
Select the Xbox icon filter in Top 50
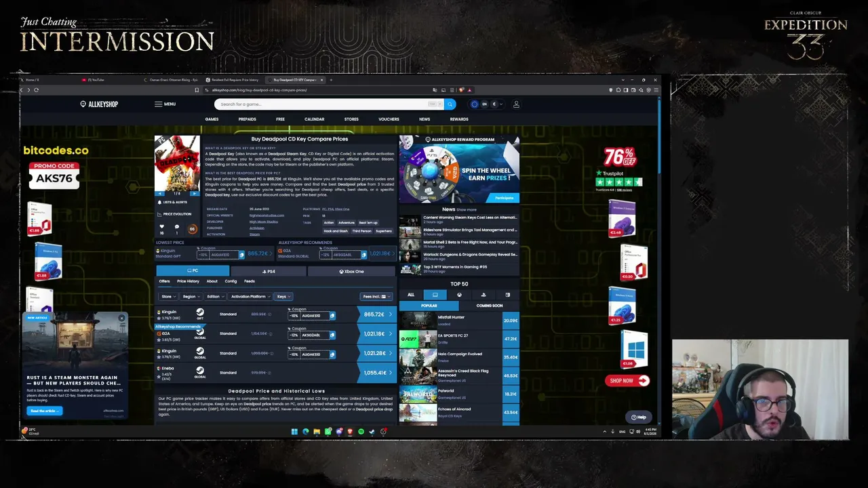pyautogui.click(x=459, y=295)
